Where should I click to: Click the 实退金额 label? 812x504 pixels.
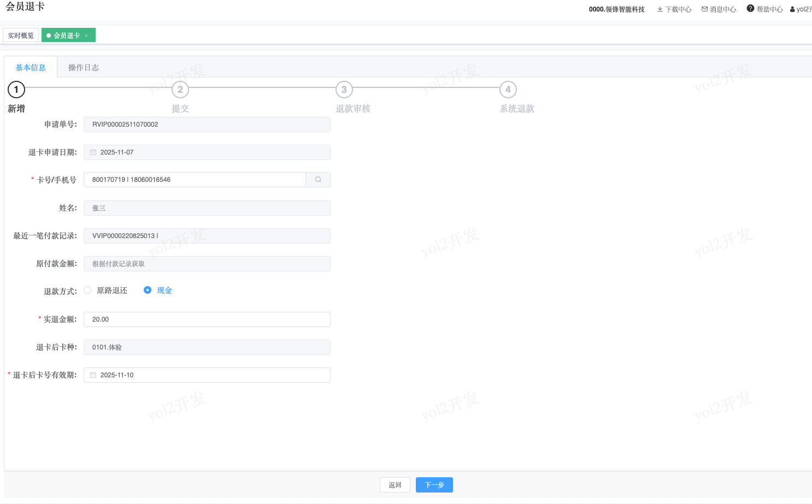pos(60,319)
